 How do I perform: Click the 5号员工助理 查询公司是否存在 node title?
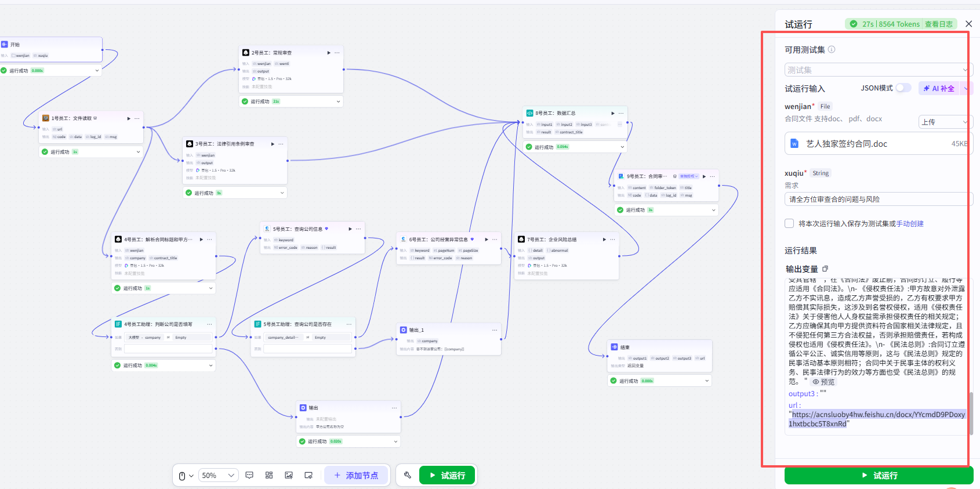click(x=297, y=324)
